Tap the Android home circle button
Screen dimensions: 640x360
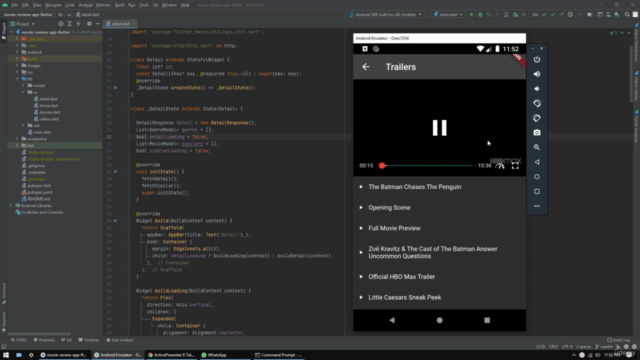tap(440, 320)
